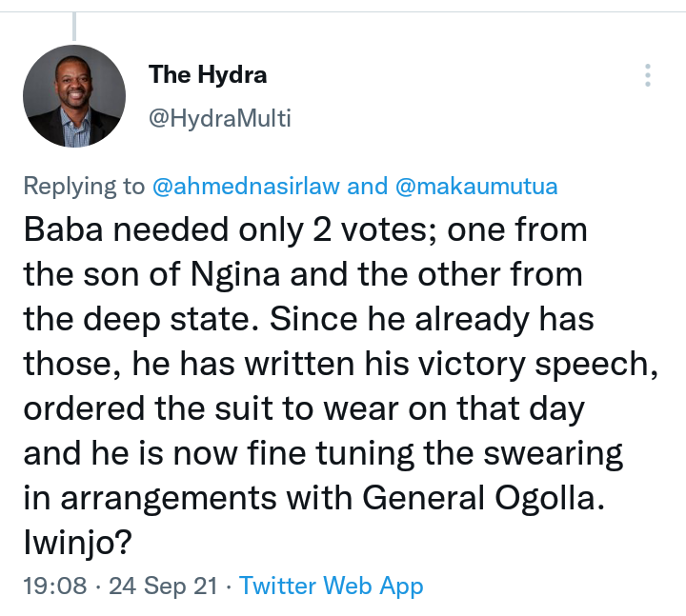Click "son of Ngina" in tweet text
This screenshot has width=686, height=616.
182,275
